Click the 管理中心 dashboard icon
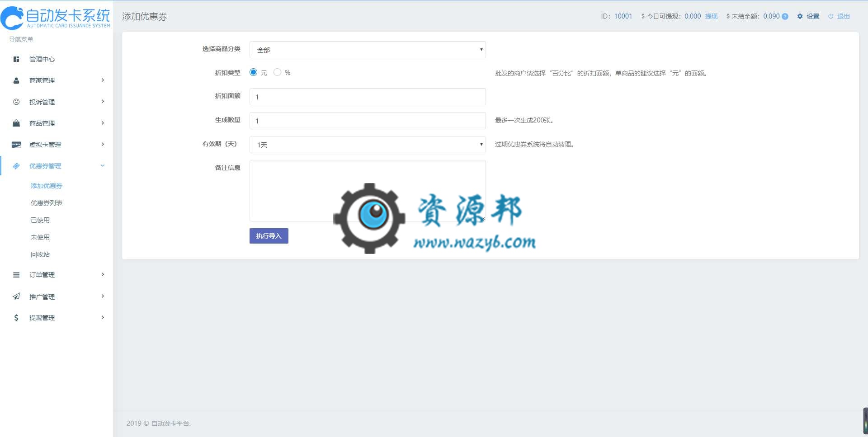This screenshot has height=437, width=868. [x=16, y=59]
